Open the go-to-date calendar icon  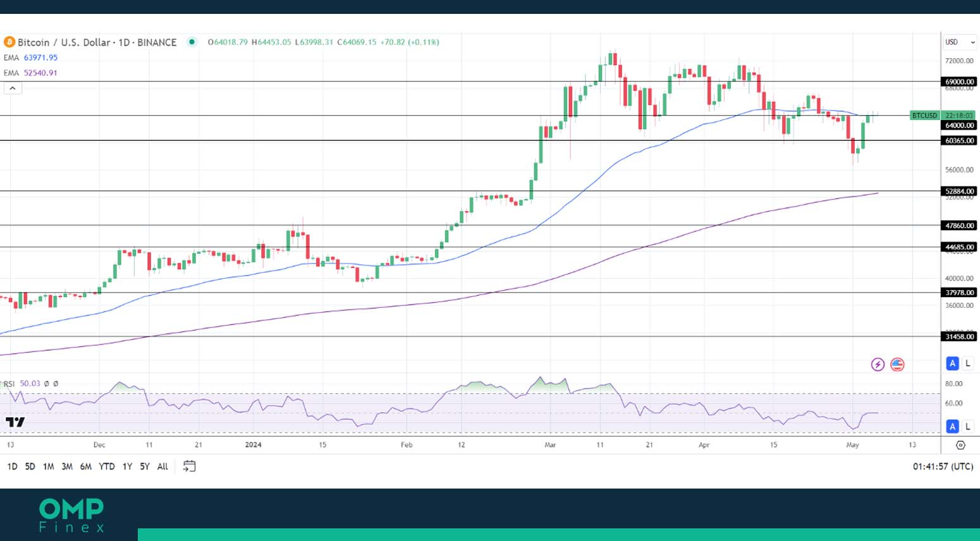coord(189,466)
